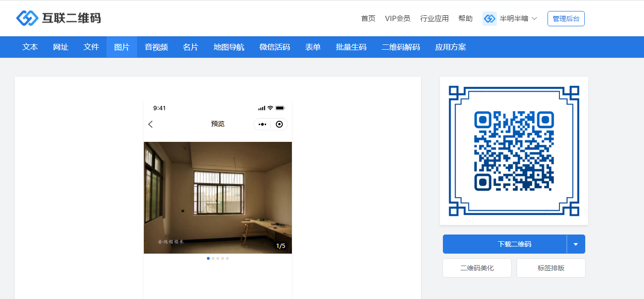Go to the 表单 tab
Image resolution: width=644 pixels, height=299 pixels.
(x=313, y=47)
